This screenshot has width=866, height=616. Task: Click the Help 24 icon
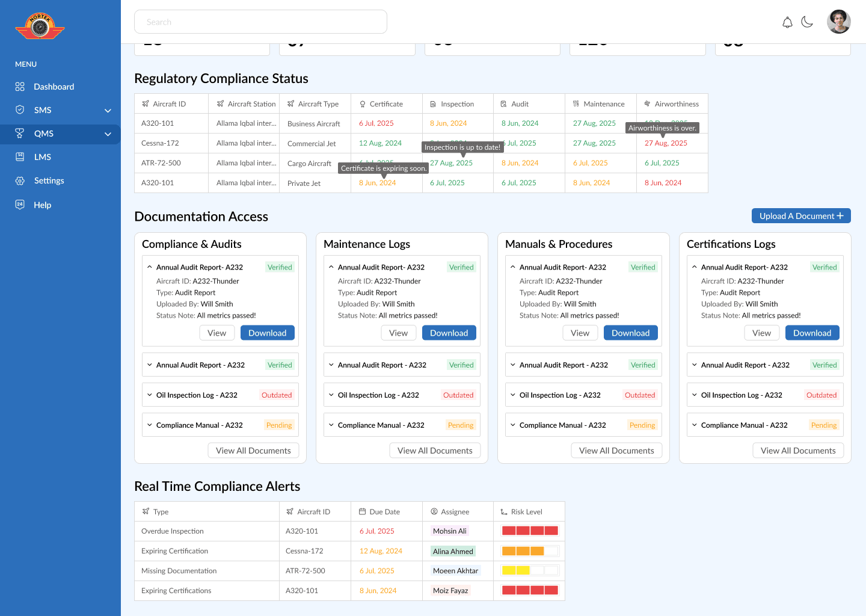20,205
